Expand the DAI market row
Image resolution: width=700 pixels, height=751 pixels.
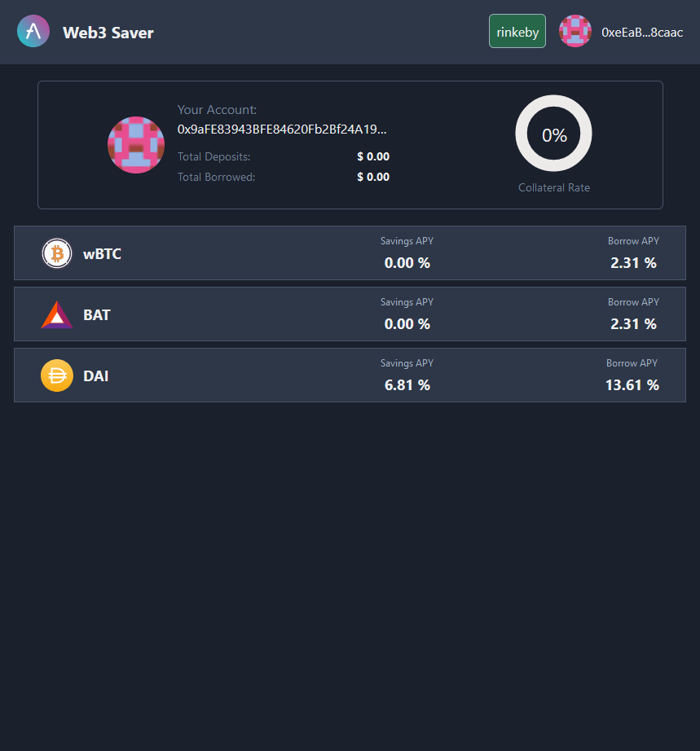244,375
